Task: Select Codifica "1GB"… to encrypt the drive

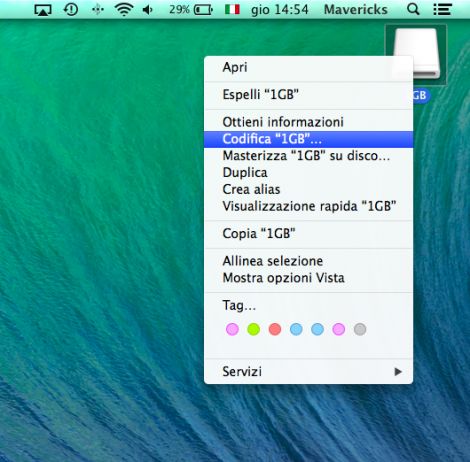Action: tap(308, 139)
